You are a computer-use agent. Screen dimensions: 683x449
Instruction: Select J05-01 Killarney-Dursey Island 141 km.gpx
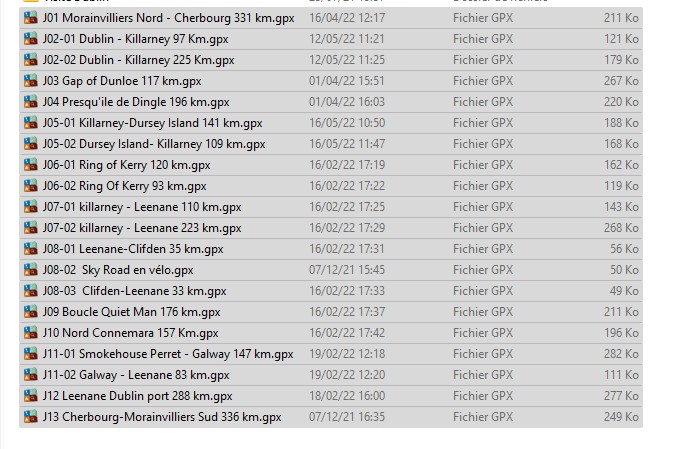click(x=331, y=123)
